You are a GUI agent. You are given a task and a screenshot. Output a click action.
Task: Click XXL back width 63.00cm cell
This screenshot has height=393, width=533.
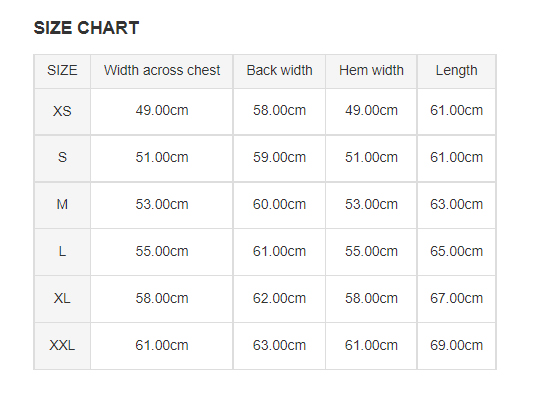(279, 346)
